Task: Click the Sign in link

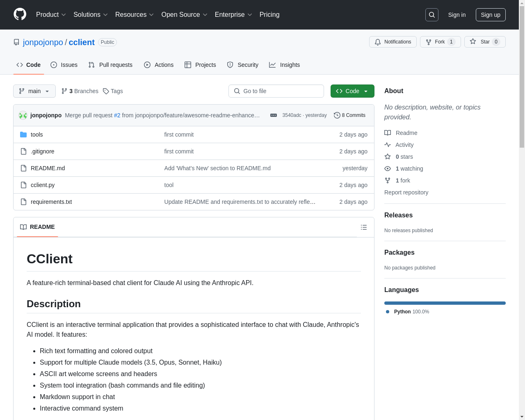Action: click(x=457, y=15)
